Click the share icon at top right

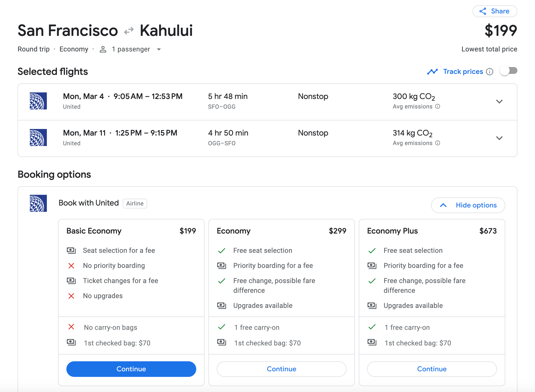(483, 11)
